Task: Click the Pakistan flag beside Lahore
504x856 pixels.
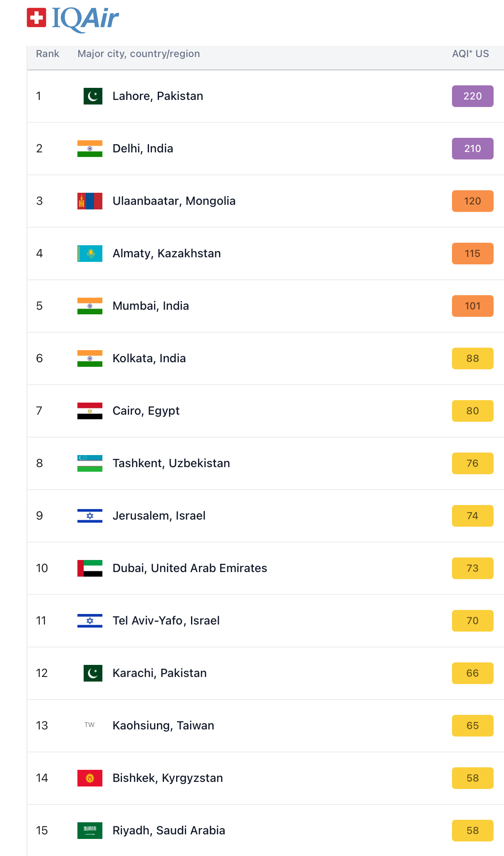Action: (93, 96)
